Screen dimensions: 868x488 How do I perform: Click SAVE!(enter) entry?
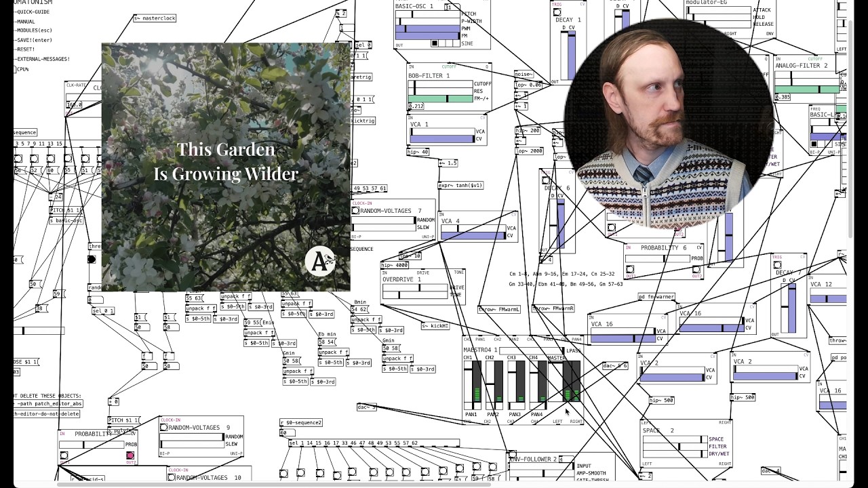pos(34,40)
